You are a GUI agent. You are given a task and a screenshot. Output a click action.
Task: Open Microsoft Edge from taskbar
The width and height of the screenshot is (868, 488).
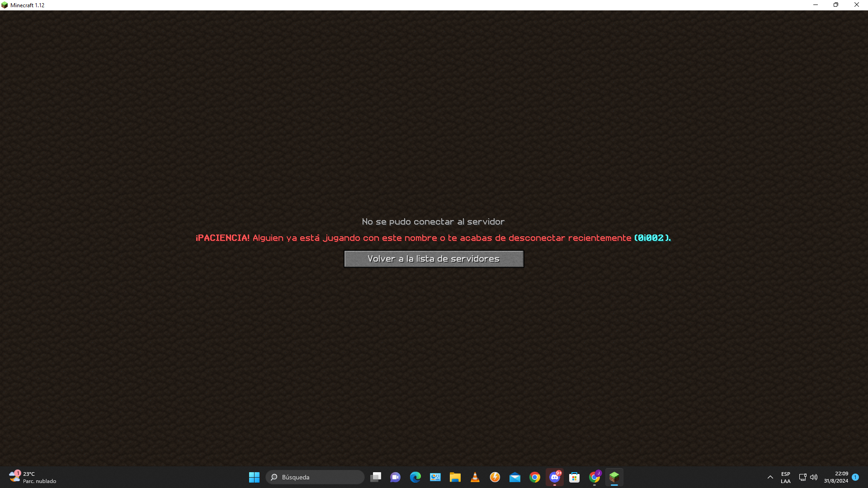point(415,477)
